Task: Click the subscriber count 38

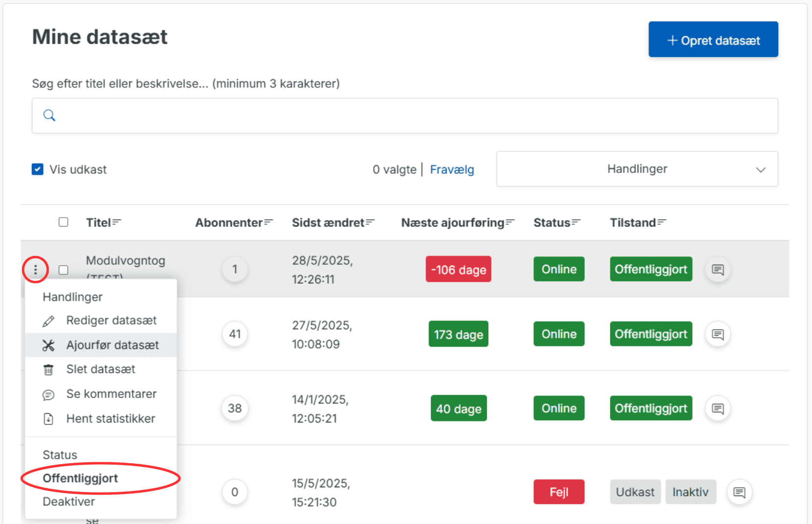Action: pos(235,408)
